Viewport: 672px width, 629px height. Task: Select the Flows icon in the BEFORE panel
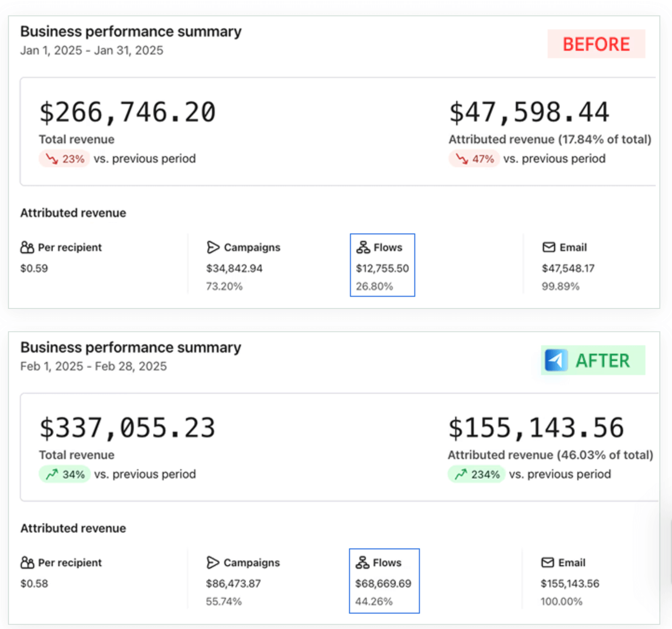(x=363, y=247)
